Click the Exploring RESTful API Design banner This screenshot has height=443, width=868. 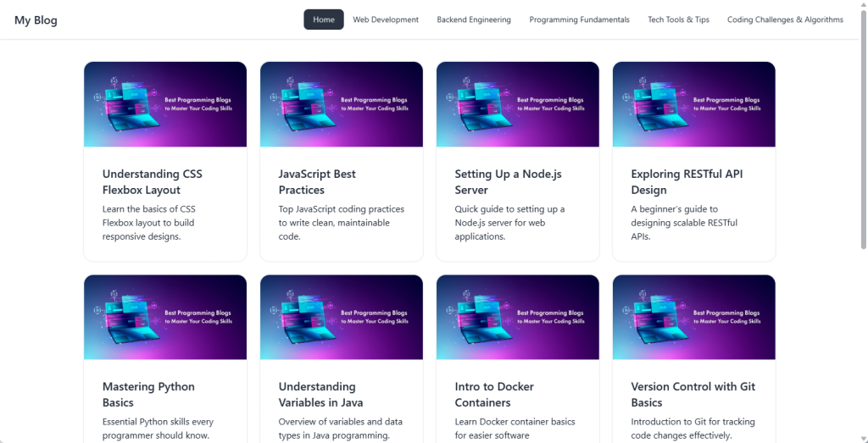coord(694,104)
